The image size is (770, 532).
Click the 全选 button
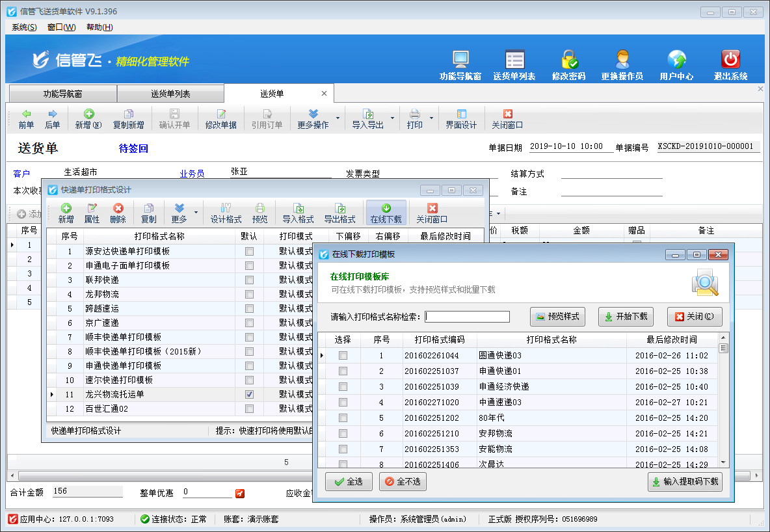349,481
